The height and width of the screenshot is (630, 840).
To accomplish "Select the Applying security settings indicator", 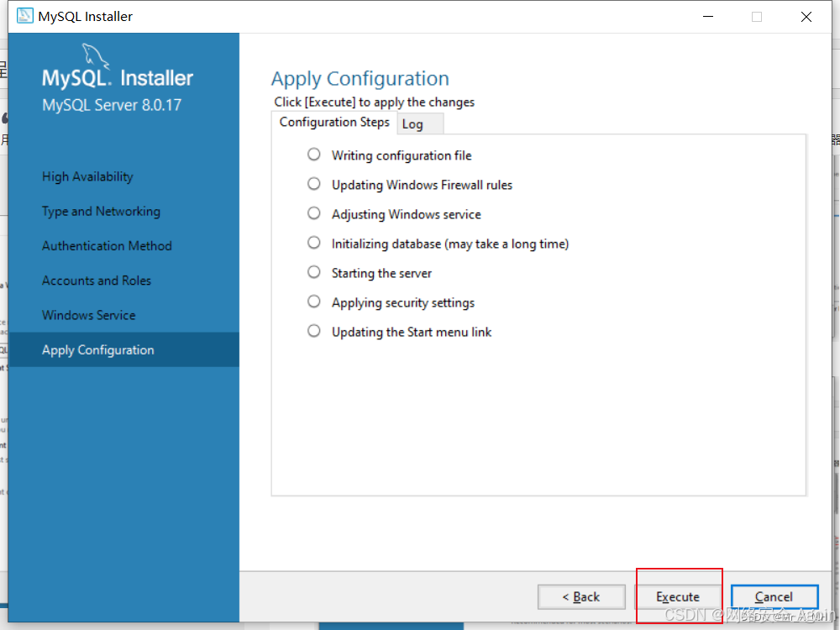I will (x=313, y=302).
